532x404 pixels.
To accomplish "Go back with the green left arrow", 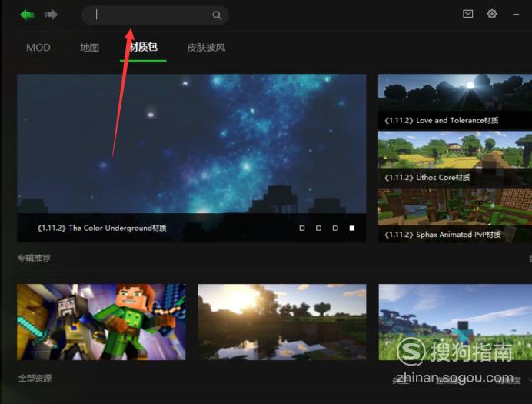I will 27,15.
